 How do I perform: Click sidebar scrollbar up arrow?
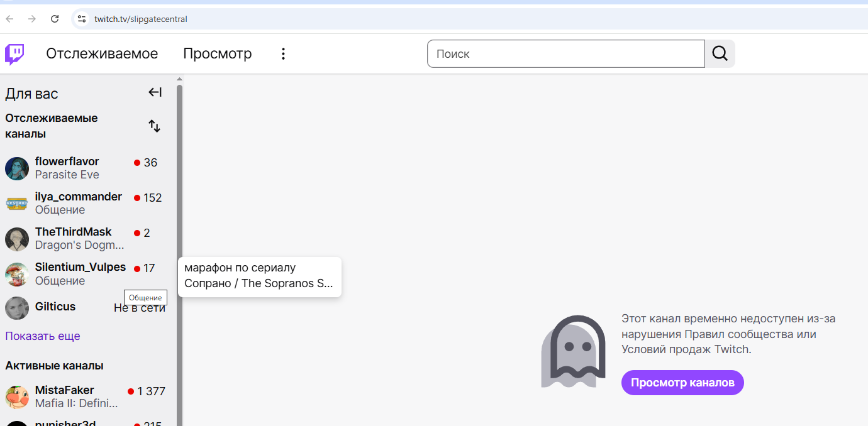180,79
